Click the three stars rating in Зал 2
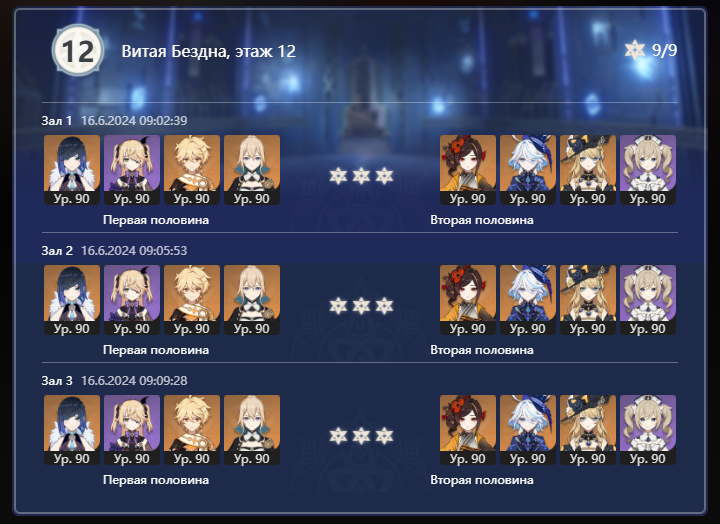This screenshot has height=524, width=720. click(x=361, y=306)
